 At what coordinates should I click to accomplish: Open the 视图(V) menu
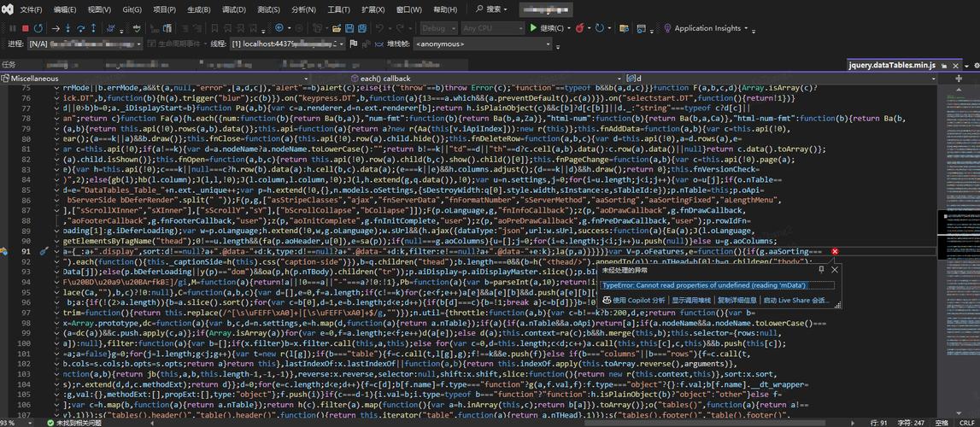99,9
